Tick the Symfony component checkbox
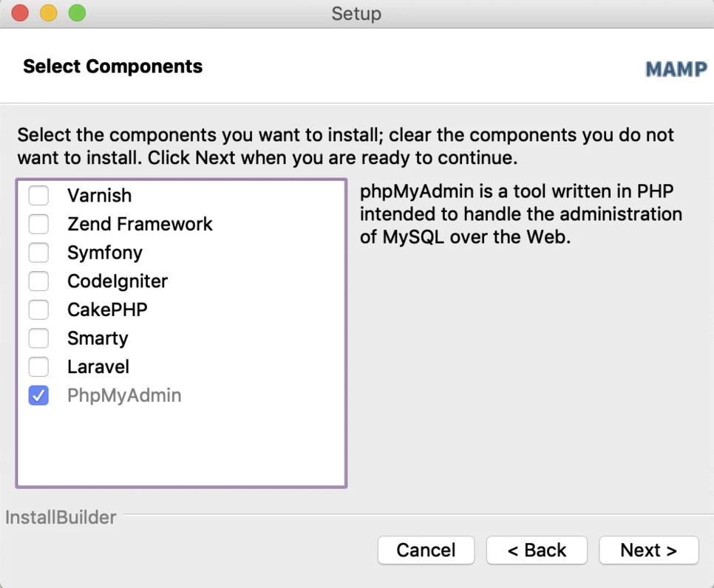Viewport: 714px width, 588px height. pyautogui.click(x=38, y=253)
